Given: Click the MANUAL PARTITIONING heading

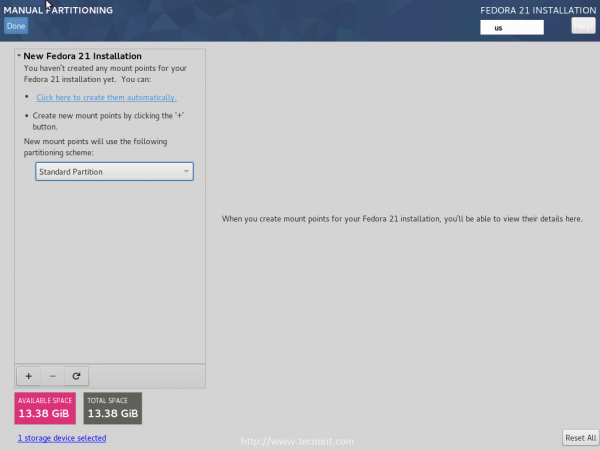Looking at the screenshot, I should (x=58, y=10).
